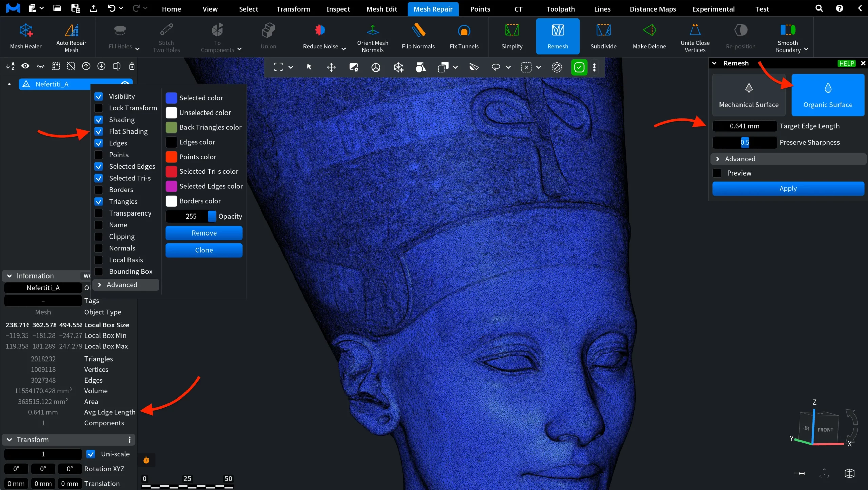This screenshot has width=868, height=490.
Task: Collapse the Remesh panel header chevron
Action: click(714, 63)
